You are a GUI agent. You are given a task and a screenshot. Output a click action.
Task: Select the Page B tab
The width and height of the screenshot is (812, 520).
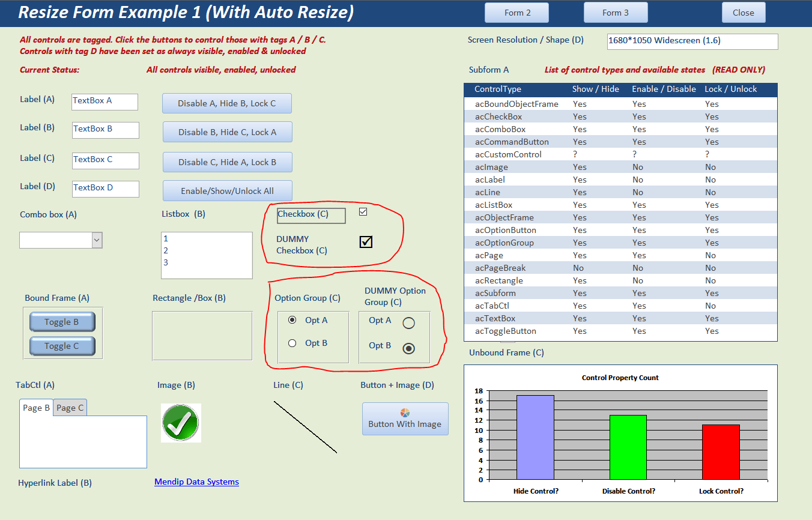tap(36, 408)
